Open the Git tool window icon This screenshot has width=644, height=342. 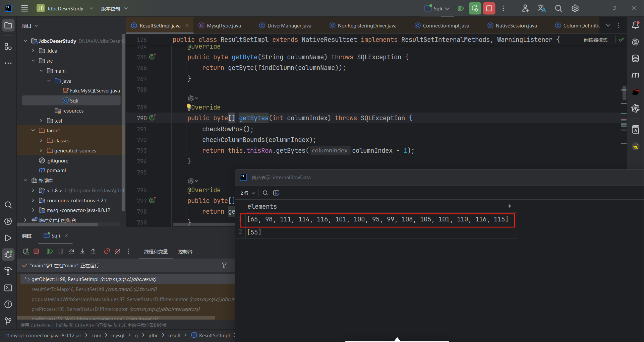pos(8,321)
